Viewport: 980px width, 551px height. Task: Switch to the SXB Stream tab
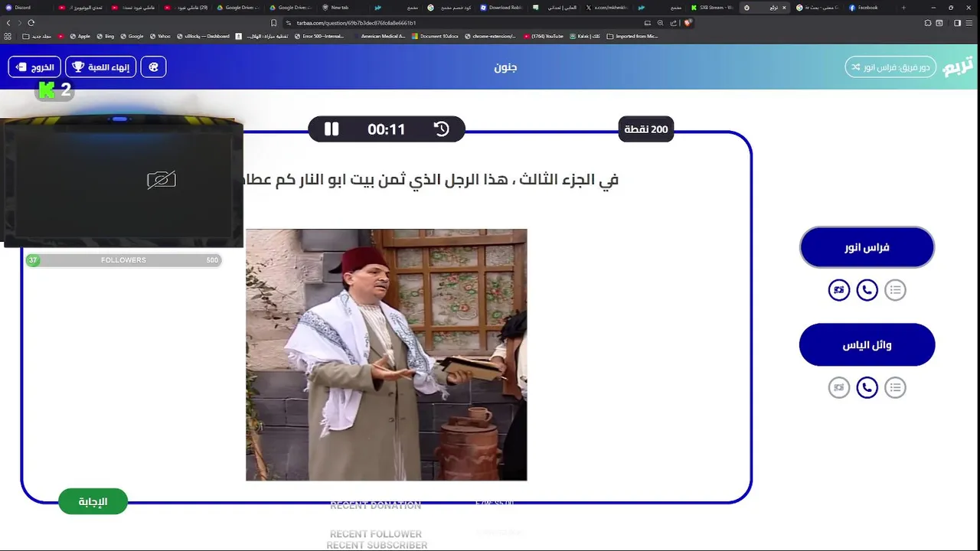pos(711,8)
